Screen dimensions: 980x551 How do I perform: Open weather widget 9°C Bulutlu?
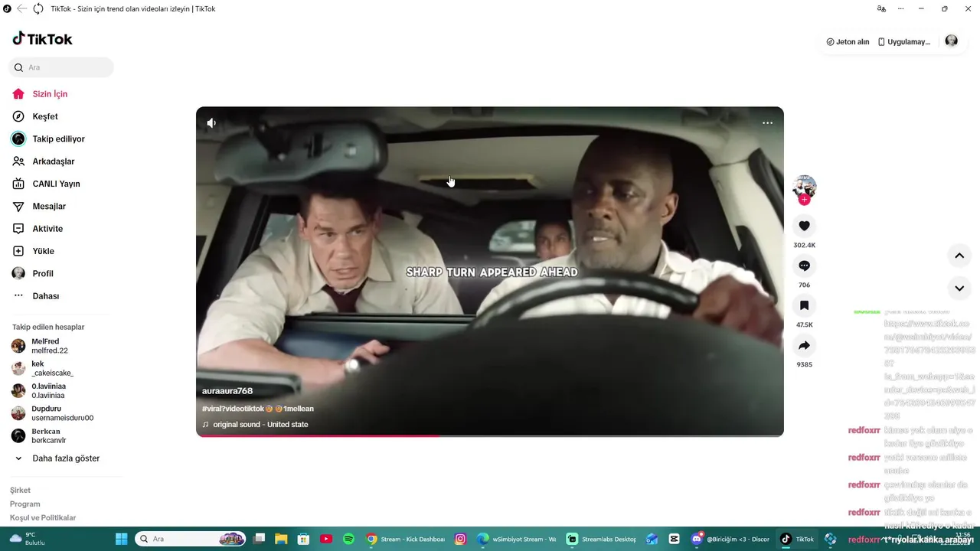26,539
